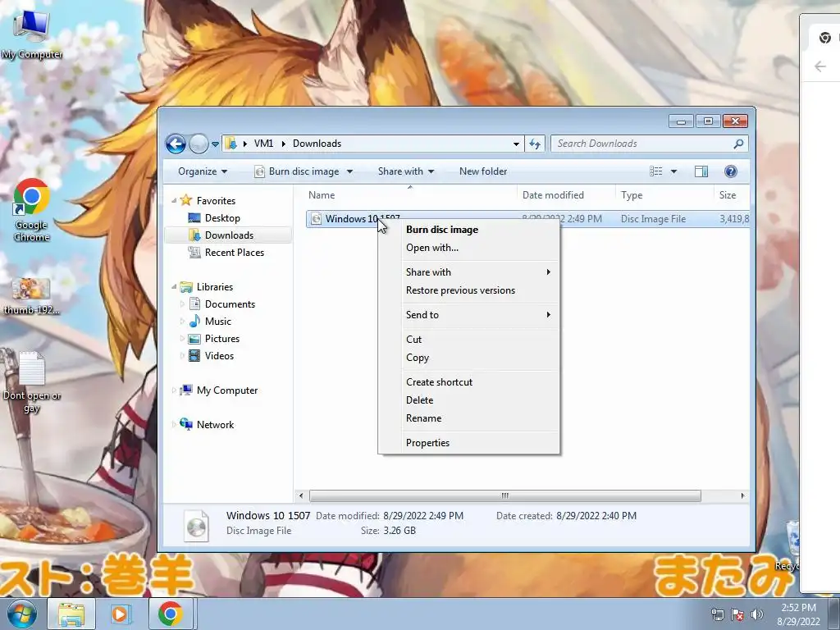Toggle the preview pane
Image resolution: width=840 pixels, height=630 pixels.
pos(701,171)
